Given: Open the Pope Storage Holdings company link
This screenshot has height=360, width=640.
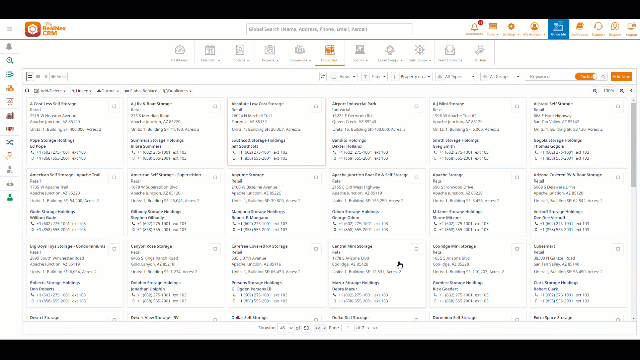Looking at the screenshot, I should [52, 140].
